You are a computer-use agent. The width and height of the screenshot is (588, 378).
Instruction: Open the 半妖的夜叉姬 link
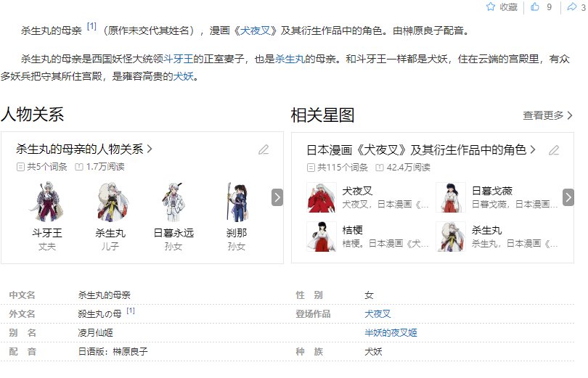click(x=391, y=333)
